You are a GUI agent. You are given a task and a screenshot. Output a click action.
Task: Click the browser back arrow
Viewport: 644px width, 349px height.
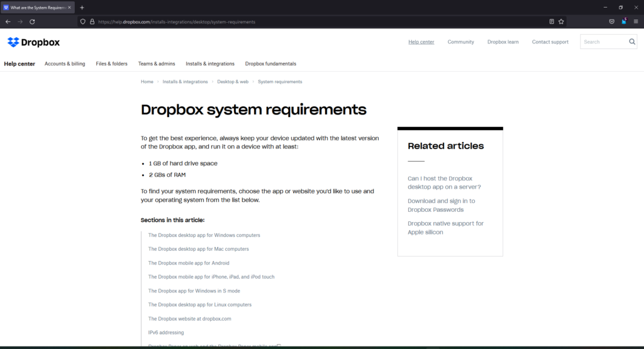pos(8,22)
